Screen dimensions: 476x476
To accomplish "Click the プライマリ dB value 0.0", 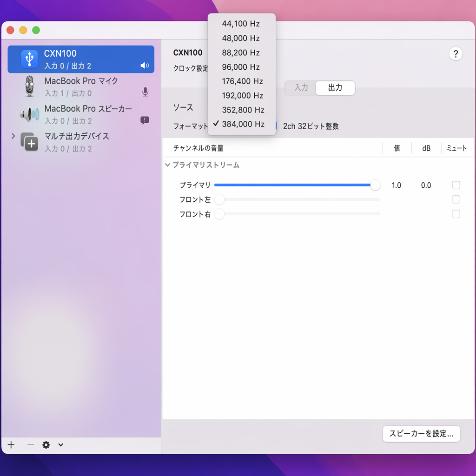I will click(426, 185).
